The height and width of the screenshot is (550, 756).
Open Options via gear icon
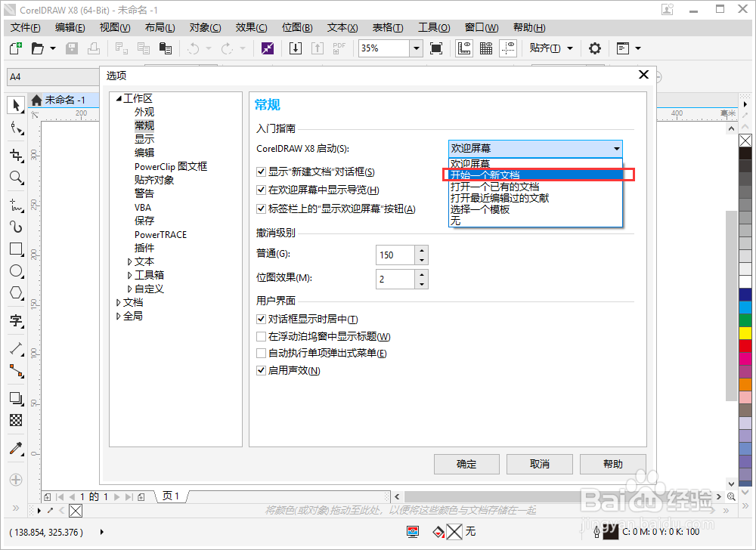click(595, 48)
